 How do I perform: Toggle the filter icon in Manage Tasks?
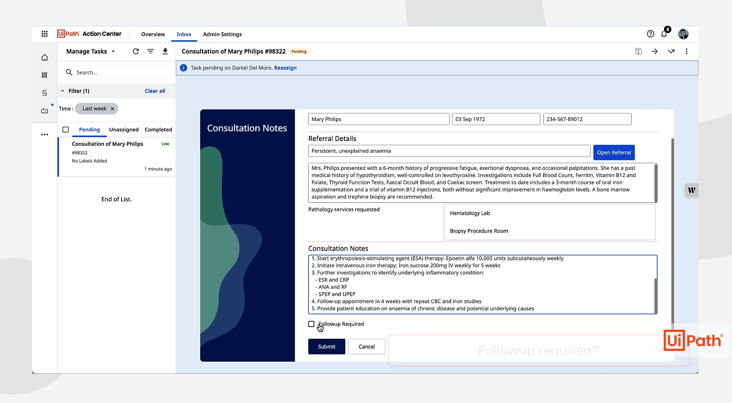(150, 51)
